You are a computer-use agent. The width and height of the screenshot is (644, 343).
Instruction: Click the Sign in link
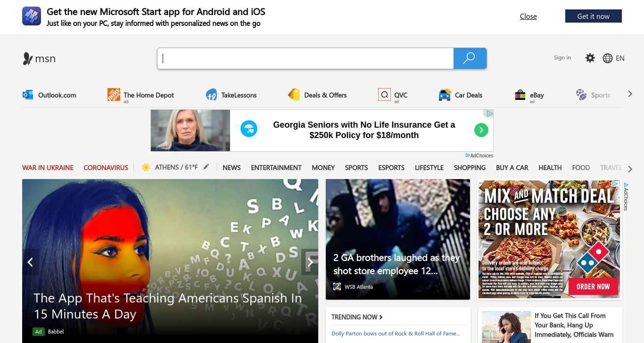point(562,57)
